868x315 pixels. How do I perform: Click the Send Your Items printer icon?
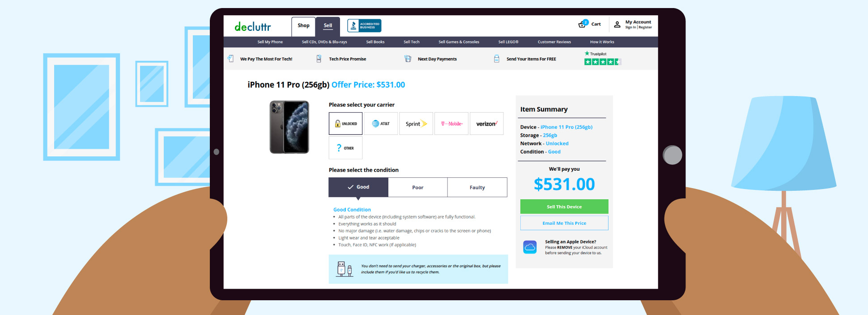[496, 59]
